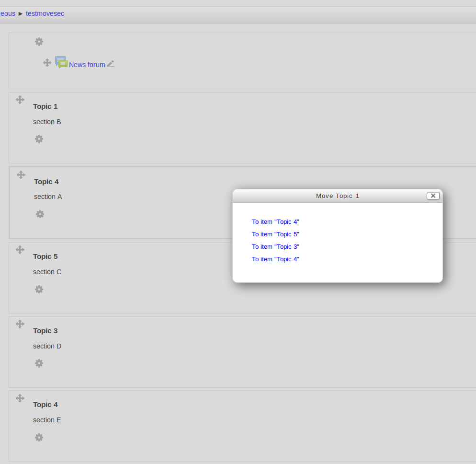Click the Topic 5 heading

pyautogui.click(x=45, y=256)
